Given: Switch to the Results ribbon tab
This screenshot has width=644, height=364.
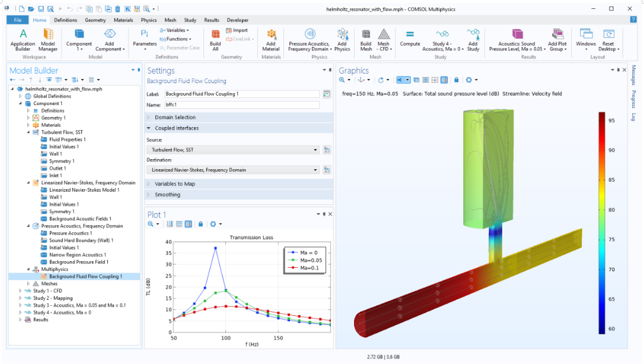Looking at the screenshot, I should click(212, 20).
